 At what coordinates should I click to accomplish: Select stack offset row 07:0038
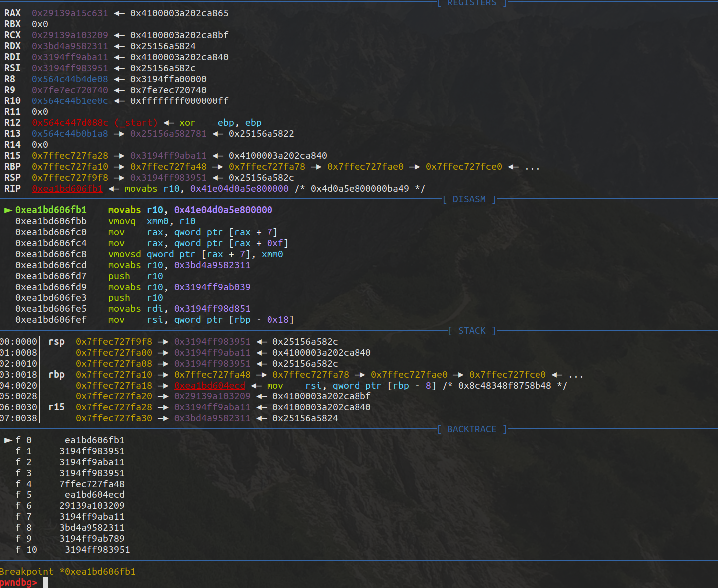tap(18, 418)
